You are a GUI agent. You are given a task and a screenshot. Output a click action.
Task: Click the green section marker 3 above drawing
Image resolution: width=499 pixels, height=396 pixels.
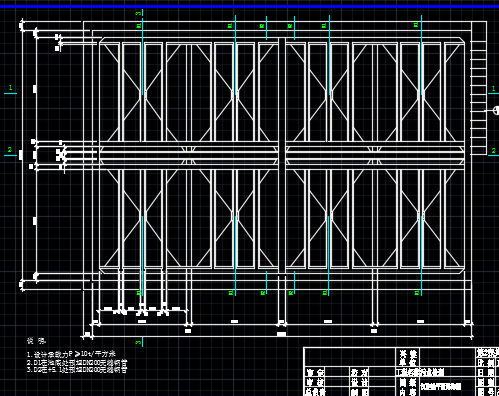[x=138, y=13]
